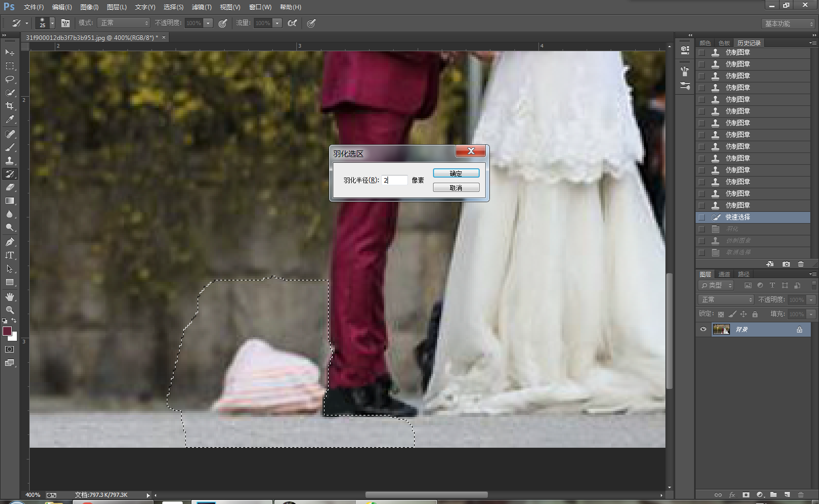Open the 基本功能 workspace dropdown

coord(788,24)
